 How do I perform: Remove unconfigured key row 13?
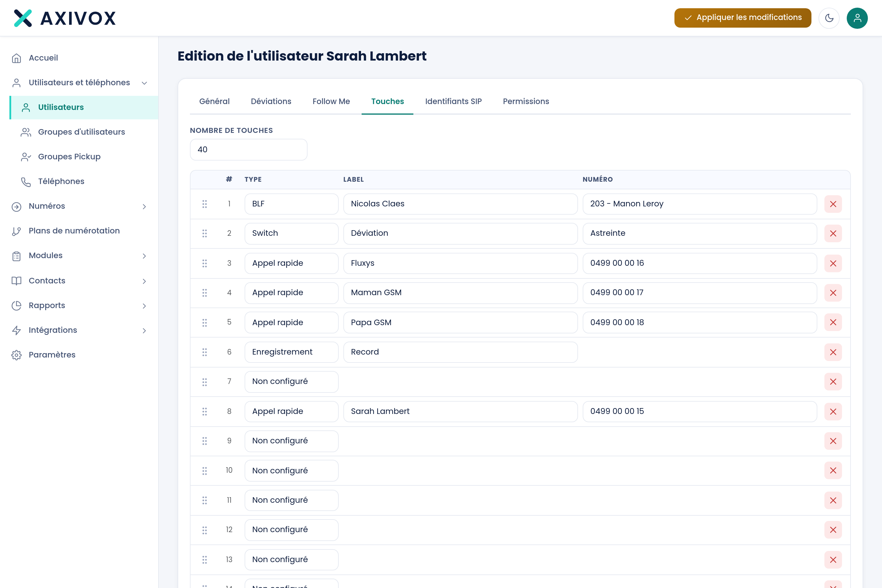(x=833, y=560)
